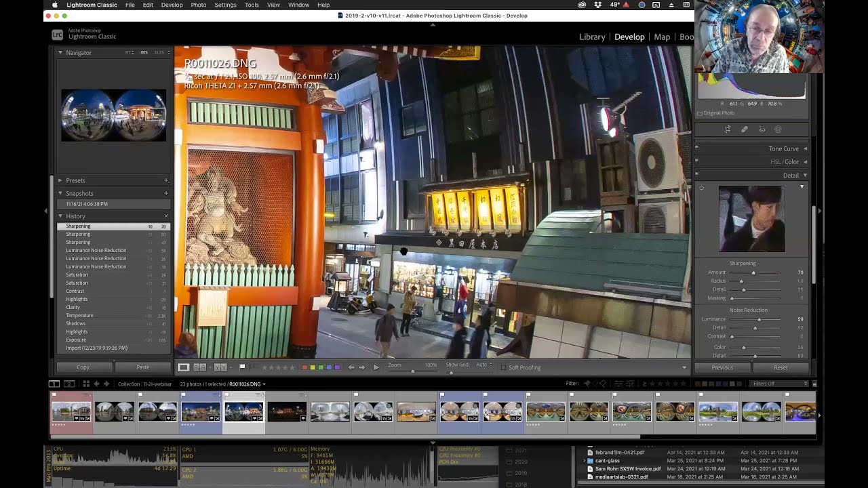
Task: Click the Copy... button
Action: [84, 367]
